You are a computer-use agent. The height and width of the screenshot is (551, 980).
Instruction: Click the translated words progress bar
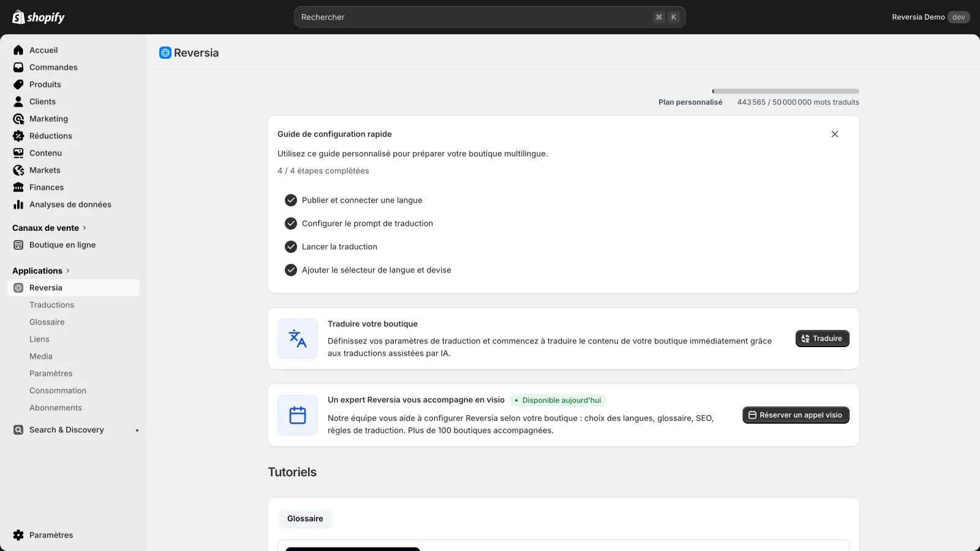786,91
